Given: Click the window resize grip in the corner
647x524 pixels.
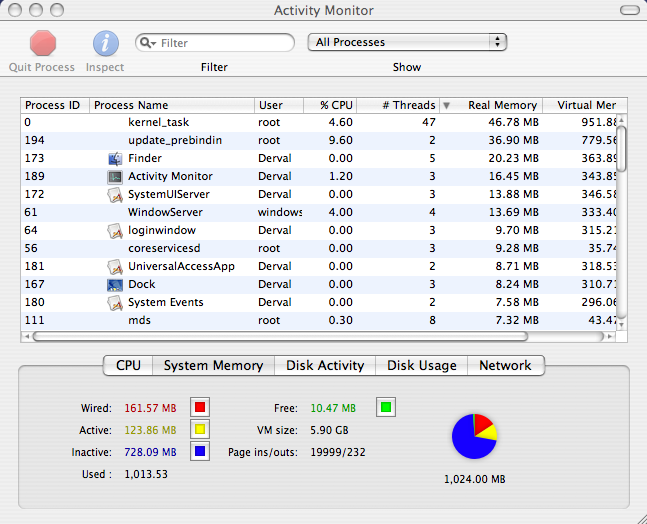Looking at the screenshot, I should coord(640,517).
